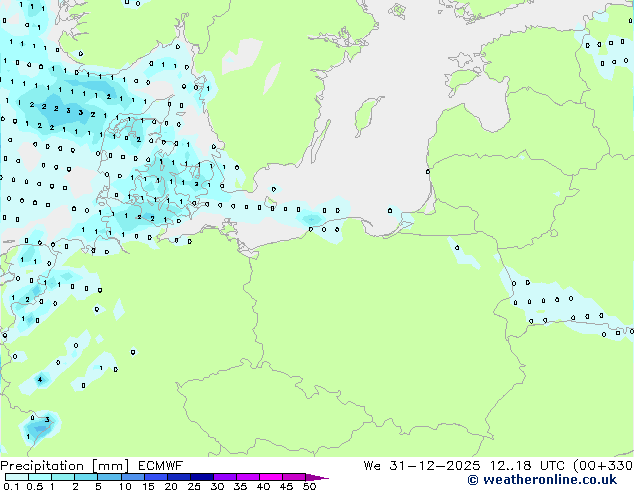Image resolution: width=634 pixels, height=490 pixels.
Task: Select the 2–5 mm legend color box
Action: click(x=86, y=477)
